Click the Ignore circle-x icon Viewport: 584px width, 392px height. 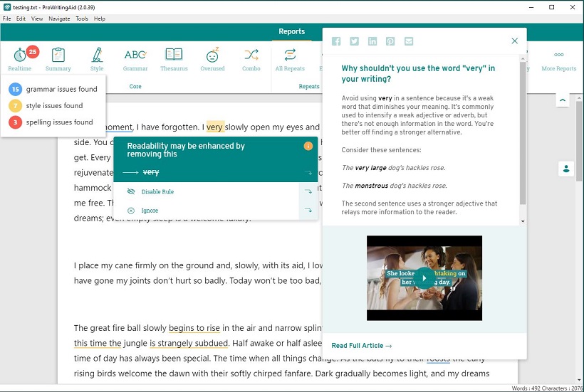click(131, 211)
